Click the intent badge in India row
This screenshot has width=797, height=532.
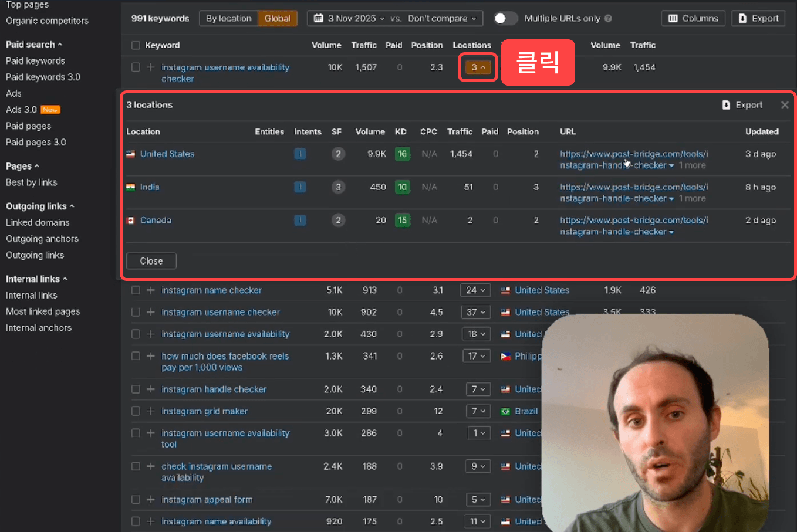300,187
